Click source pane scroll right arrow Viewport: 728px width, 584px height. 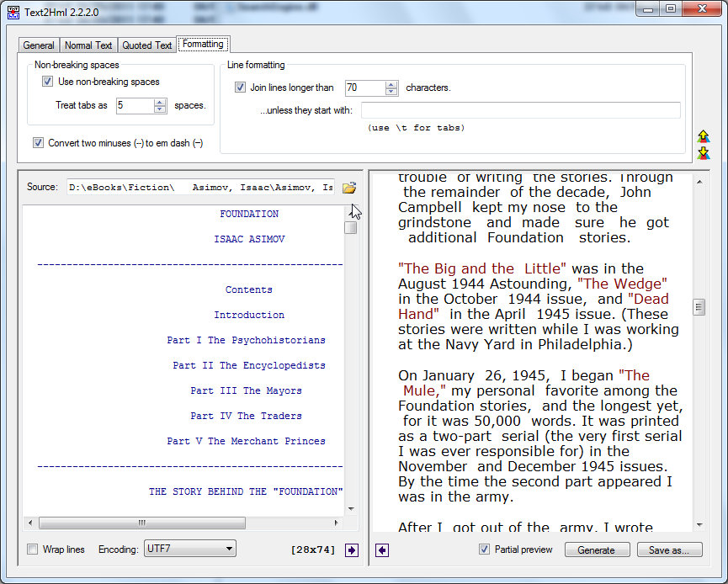tap(336, 523)
